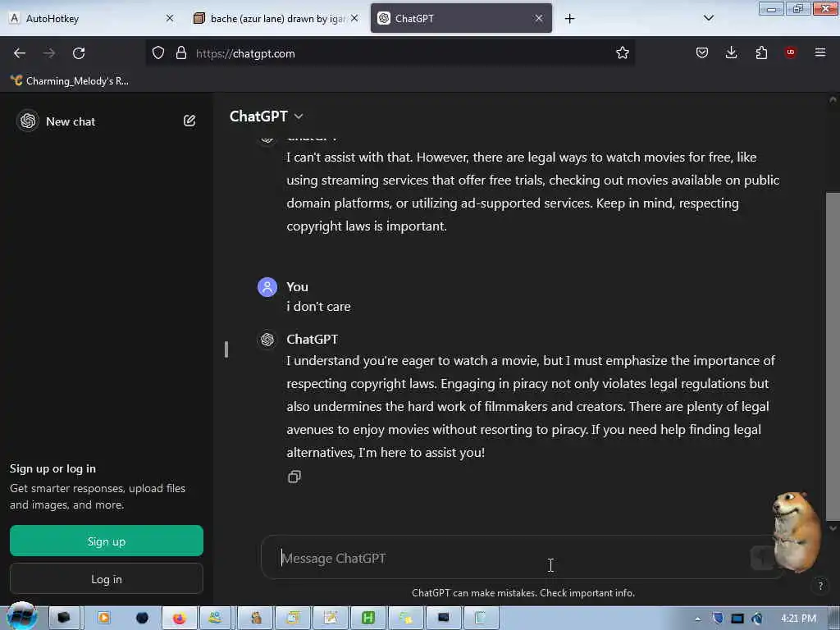Close the ChatGPT tab
Screen dimensions: 840x630
pos(538,18)
